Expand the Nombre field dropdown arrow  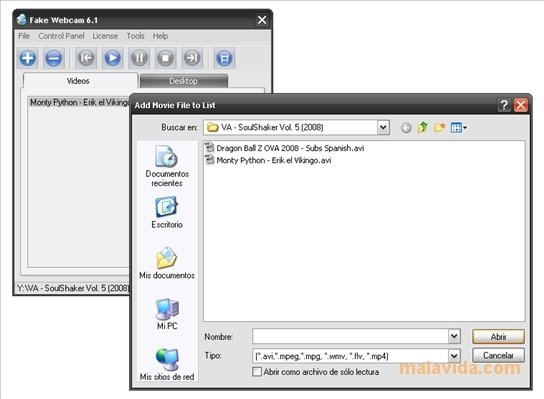[x=454, y=337]
